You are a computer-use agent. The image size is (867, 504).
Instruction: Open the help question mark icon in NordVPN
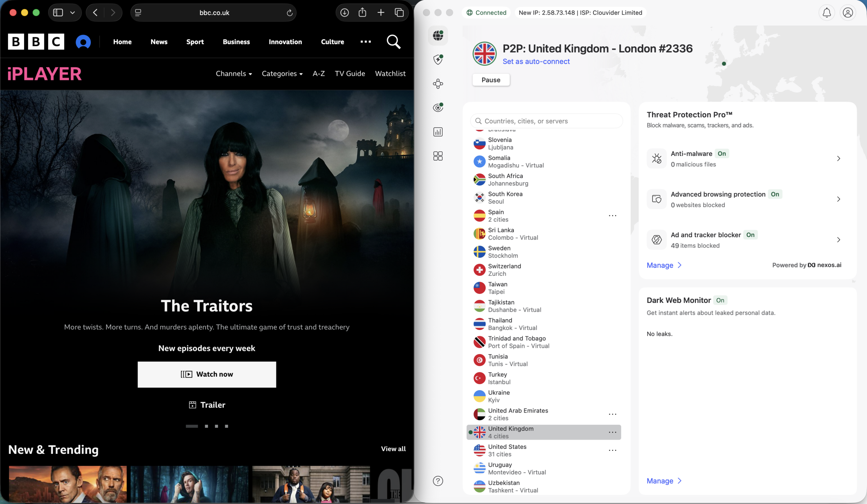tap(438, 481)
